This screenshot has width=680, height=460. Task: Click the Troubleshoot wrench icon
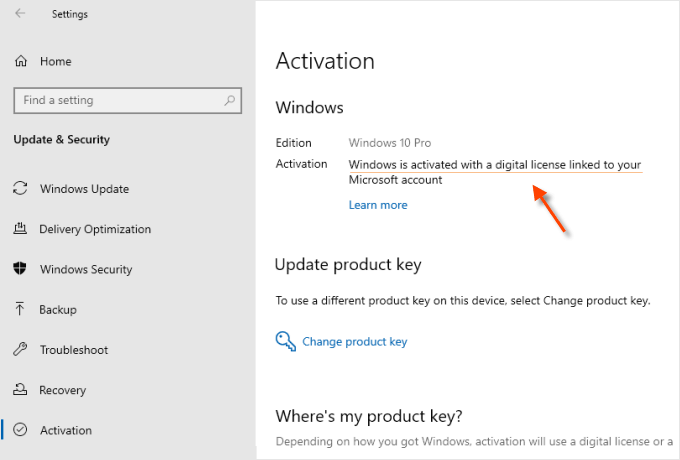tap(20, 349)
